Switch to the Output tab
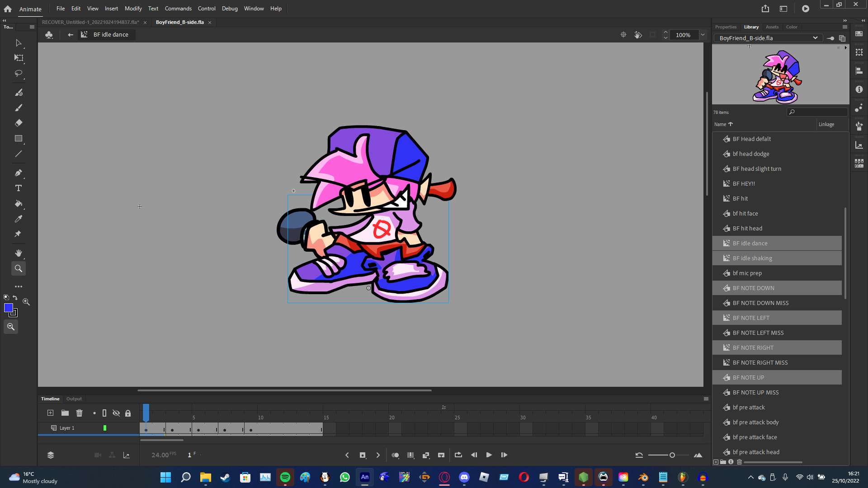 click(74, 399)
